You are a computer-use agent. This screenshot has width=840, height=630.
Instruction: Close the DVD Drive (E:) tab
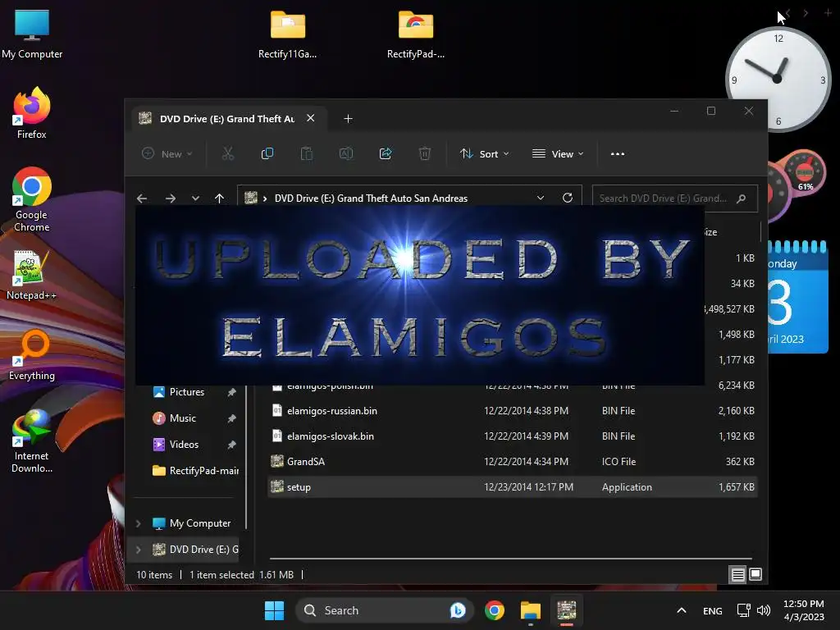[311, 118]
